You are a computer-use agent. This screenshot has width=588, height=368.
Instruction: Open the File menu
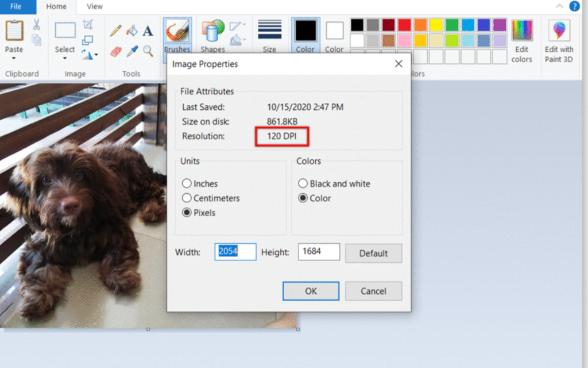[16, 7]
